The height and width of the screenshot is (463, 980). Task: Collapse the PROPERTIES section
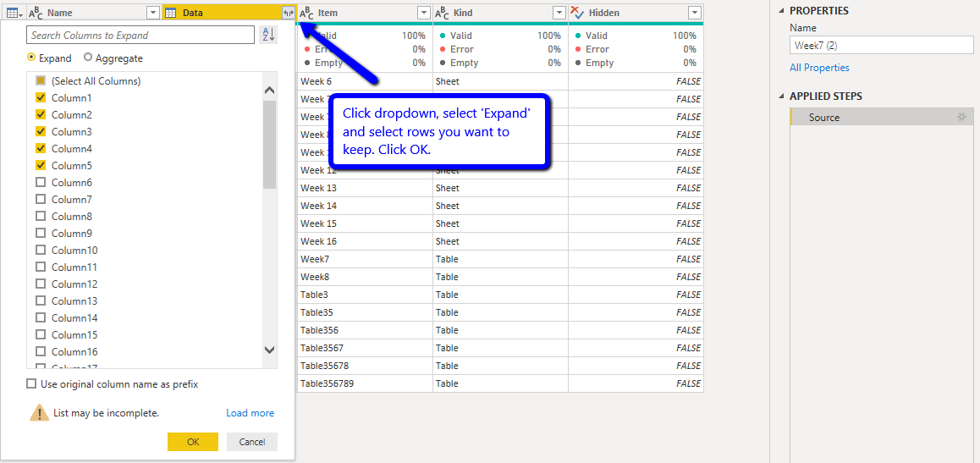click(x=780, y=11)
